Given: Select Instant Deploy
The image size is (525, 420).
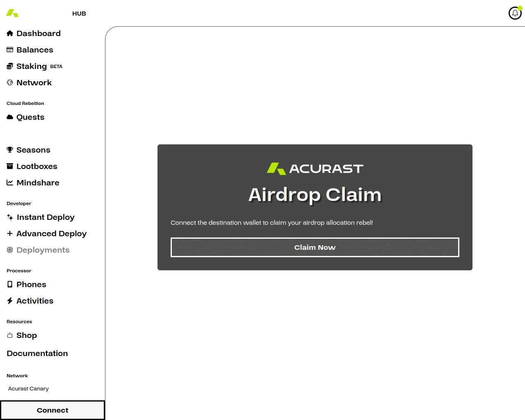Looking at the screenshot, I should pos(46,217).
